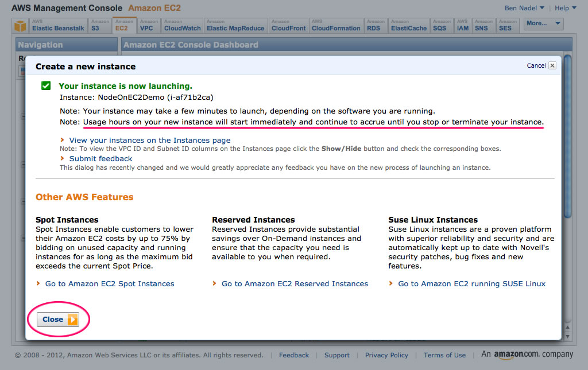This screenshot has height=370, width=588.
Task: Select the EC2 service tab
Action: pos(124,25)
